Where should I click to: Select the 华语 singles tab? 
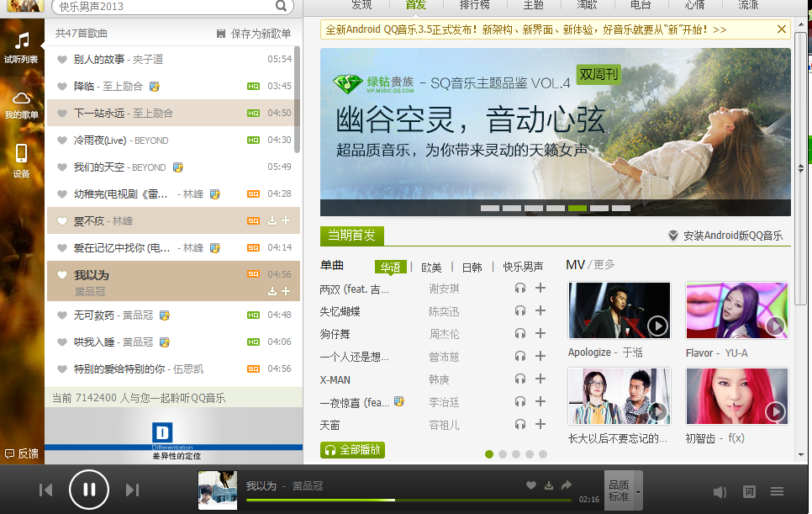point(391,267)
